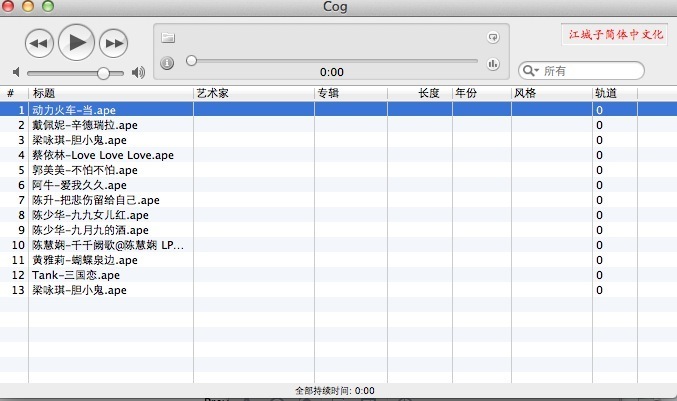Select track 蔡依林-Love Love Love.ape
This screenshot has height=401, width=677.
pos(103,155)
